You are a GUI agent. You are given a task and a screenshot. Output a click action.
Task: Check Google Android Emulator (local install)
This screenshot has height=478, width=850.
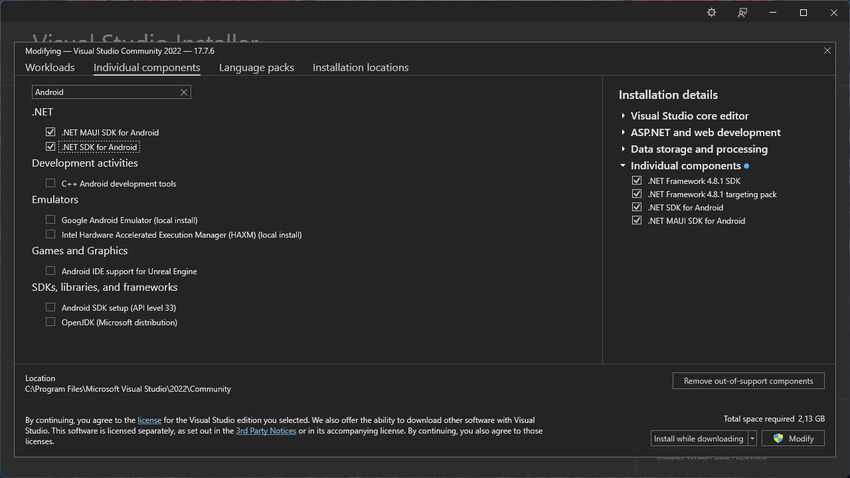[50, 219]
